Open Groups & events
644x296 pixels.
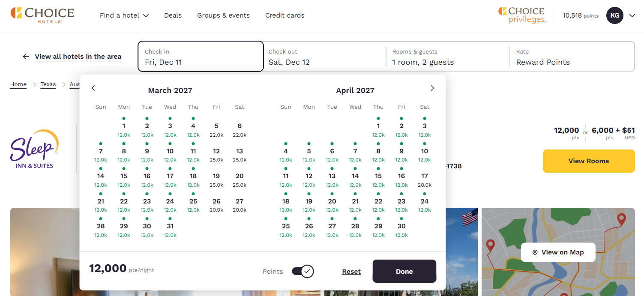click(x=223, y=15)
